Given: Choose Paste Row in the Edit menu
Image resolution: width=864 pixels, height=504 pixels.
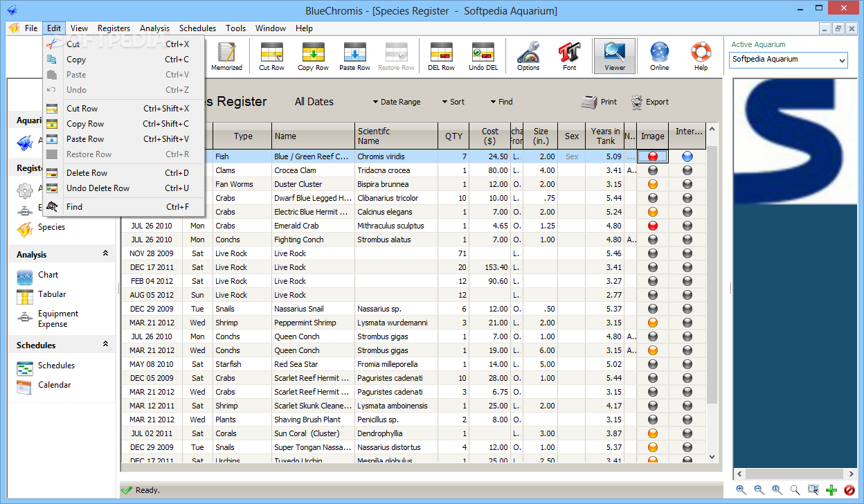Looking at the screenshot, I should (123, 139).
